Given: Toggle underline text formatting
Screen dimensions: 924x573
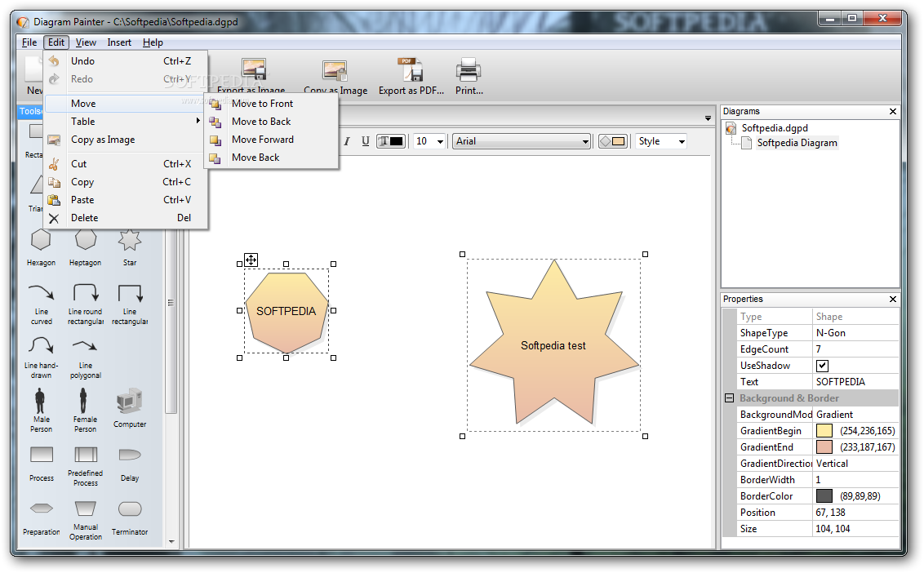Looking at the screenshot, I should [x=366, y=141].
